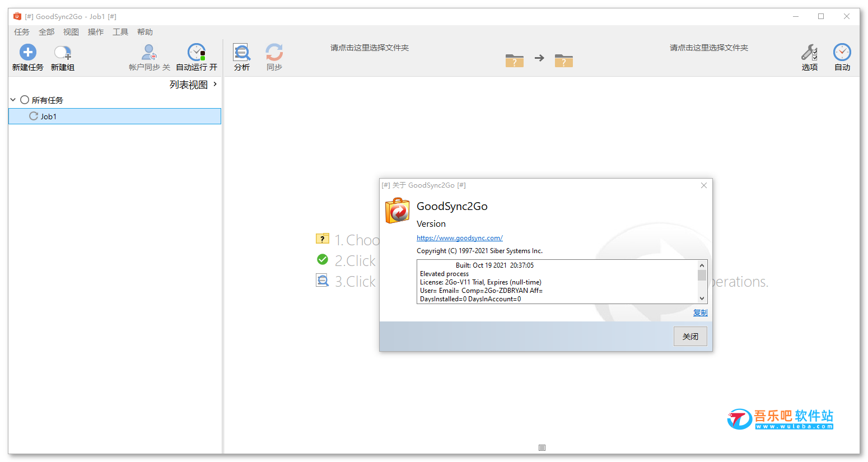Toggle Account Sync (帐户同步 关)

pyautogui.click(x=149, y=58)
